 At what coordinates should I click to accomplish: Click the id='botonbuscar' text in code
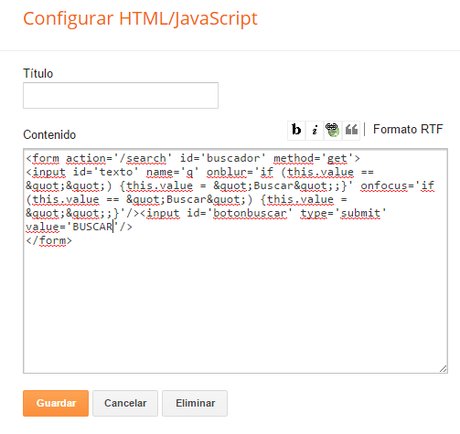240,213
